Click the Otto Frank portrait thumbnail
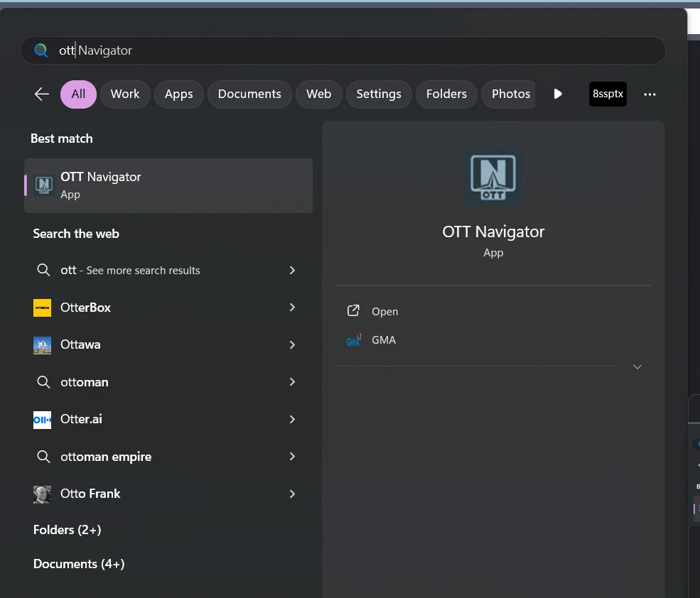 (x=42, y=494)
